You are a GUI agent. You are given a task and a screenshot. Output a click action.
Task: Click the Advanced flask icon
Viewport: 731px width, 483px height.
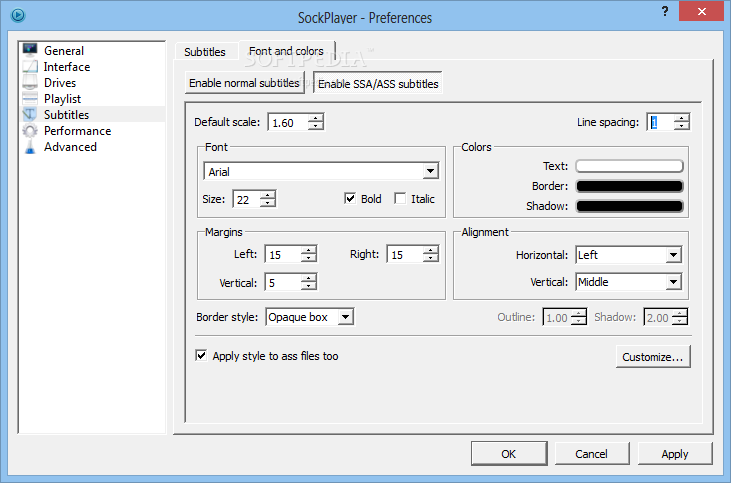pos(30,146)
